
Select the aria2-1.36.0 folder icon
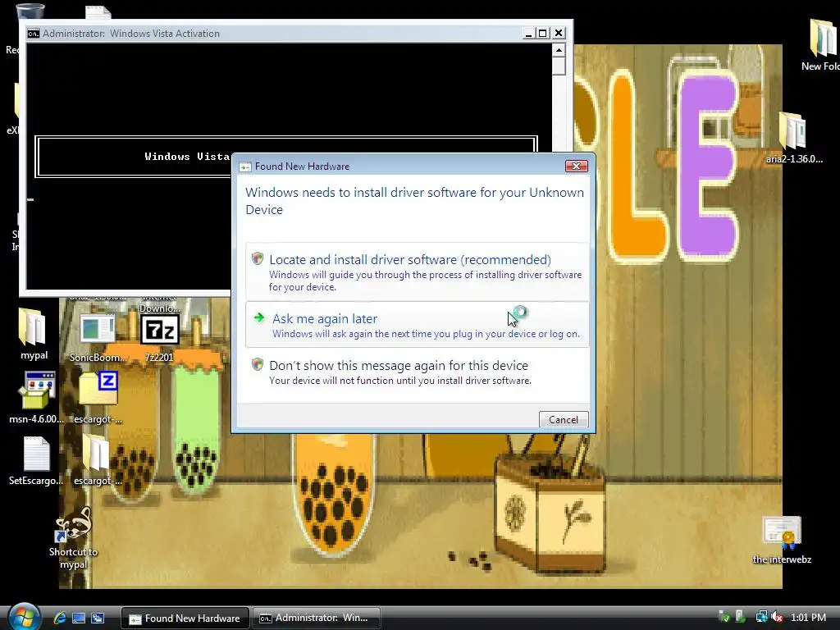click(x=794, y=138)
